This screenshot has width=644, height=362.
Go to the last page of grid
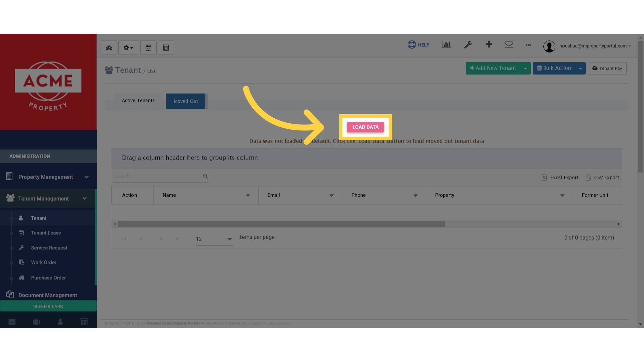point(177,239)
